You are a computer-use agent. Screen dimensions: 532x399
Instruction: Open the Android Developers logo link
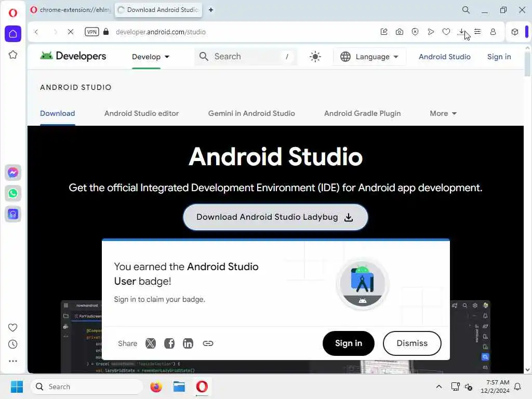click(x=73, y=56)
